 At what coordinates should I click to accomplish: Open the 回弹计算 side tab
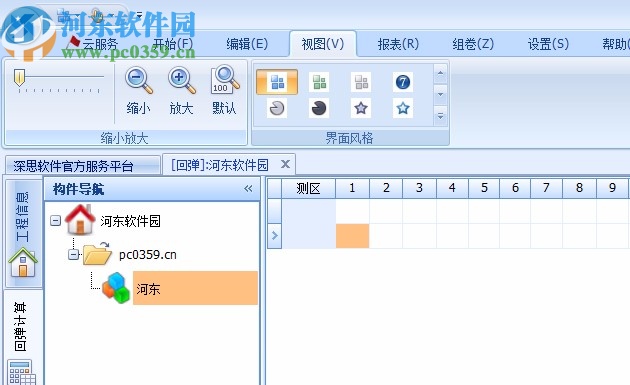pos(20,326)
